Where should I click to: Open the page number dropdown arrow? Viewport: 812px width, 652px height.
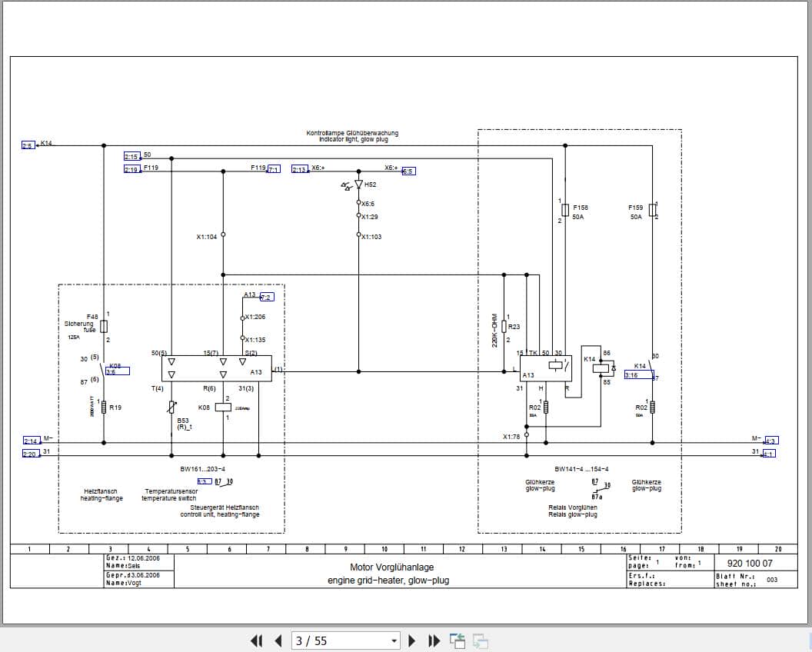click(x=392, y=640)
